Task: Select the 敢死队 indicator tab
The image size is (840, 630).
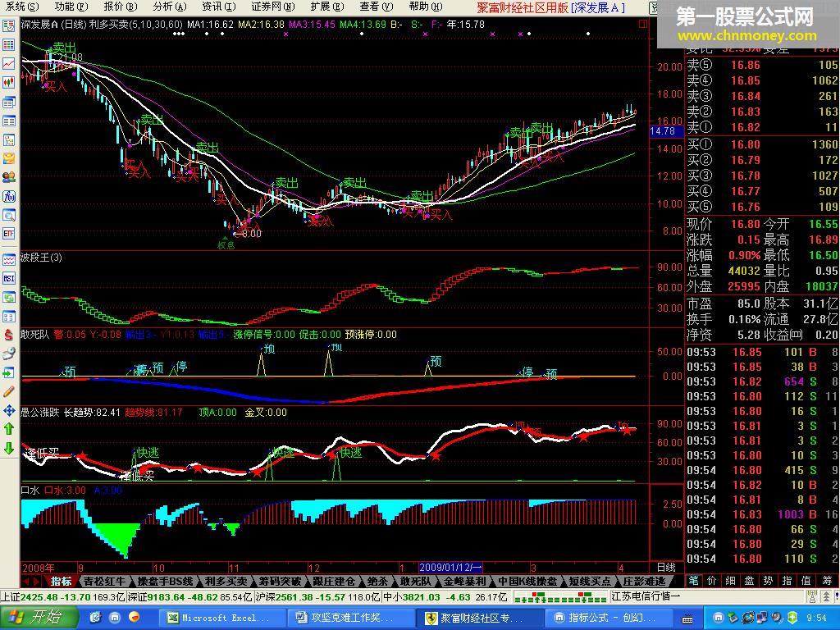Action: (416, 582)
